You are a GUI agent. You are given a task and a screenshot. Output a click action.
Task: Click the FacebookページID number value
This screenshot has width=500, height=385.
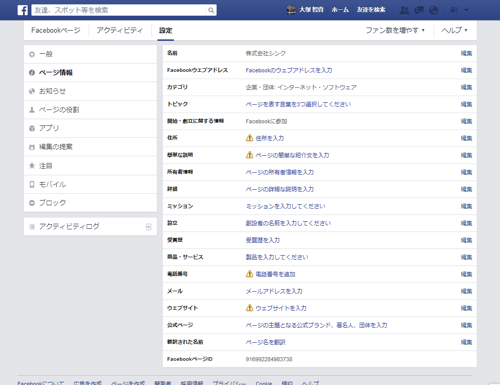click(269, 359)
